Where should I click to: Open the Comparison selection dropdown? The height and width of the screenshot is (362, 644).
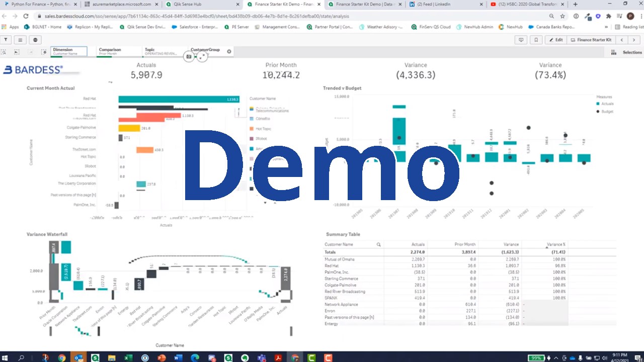point(119,51)
